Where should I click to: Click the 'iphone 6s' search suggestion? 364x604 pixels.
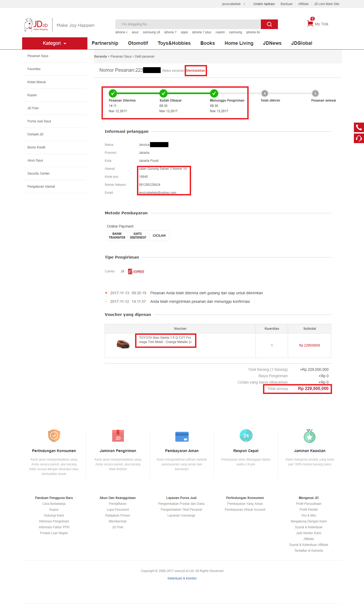pyautogui.click(x=253, y=32)
